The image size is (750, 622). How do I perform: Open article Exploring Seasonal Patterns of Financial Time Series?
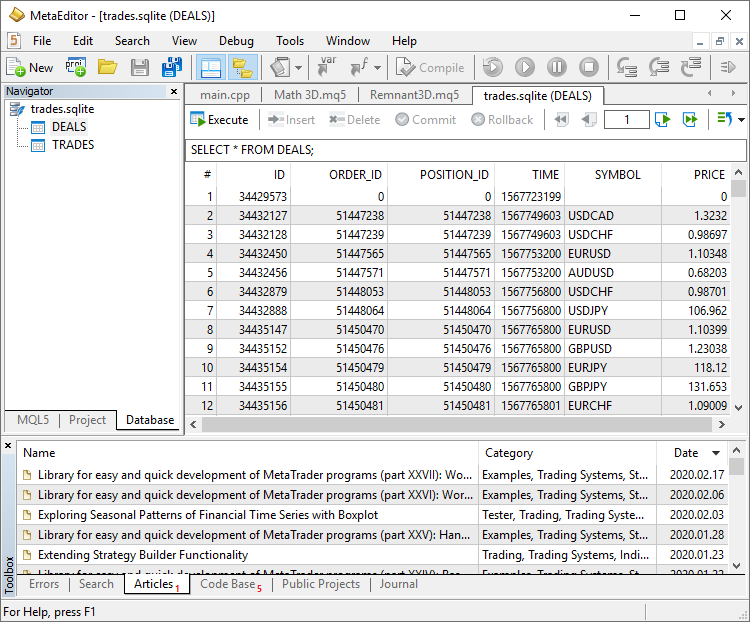click(208, 515)
